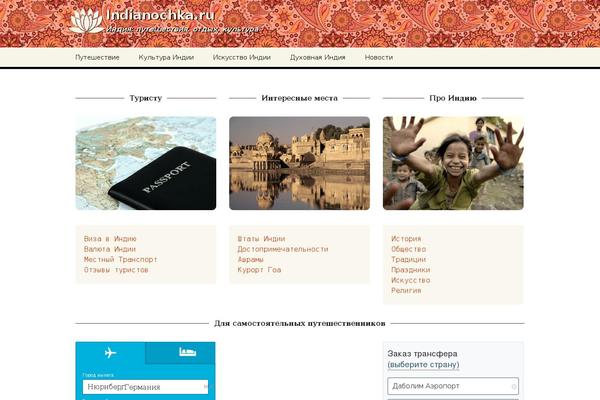Open the Курорт Гоа link
Image resolution: width=600 pixels, height=400 pixels.
pos(259,270)
